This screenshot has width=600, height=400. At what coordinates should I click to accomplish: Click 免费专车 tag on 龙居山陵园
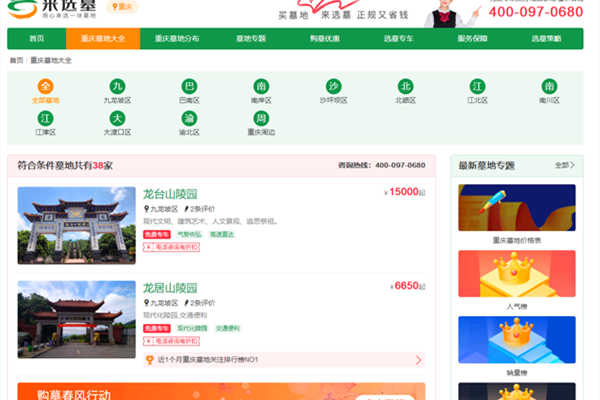tap(157, 328)
